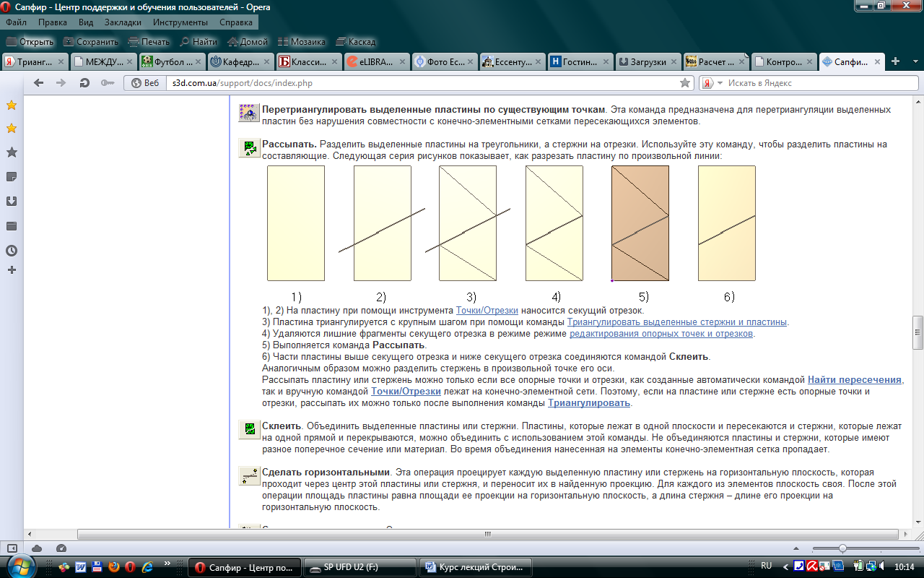
Task: Open the downloads panel icon in sidebar
Action: pyautogui.click(x=12, y=202)
